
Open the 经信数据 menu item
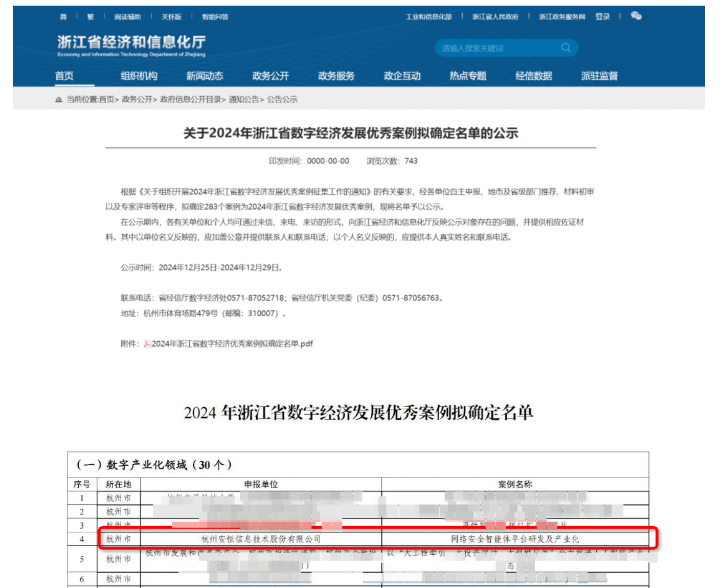tap(533, 76)
